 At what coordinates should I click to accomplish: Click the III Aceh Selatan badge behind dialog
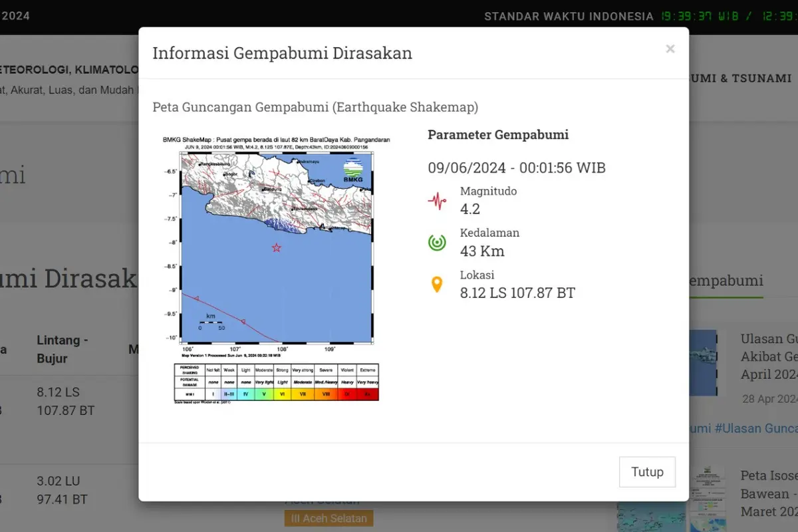[x=329, y=518]
